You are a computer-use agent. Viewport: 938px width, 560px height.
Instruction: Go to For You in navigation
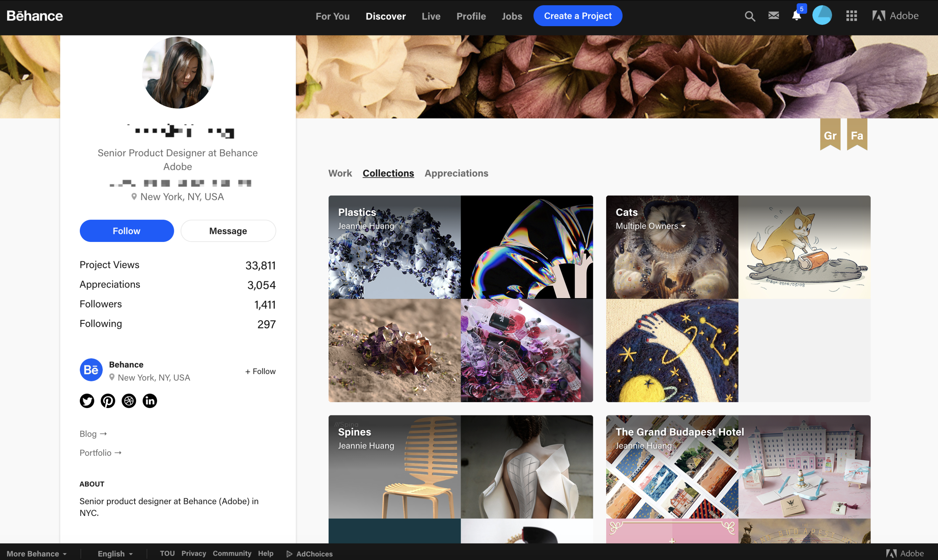333,16
